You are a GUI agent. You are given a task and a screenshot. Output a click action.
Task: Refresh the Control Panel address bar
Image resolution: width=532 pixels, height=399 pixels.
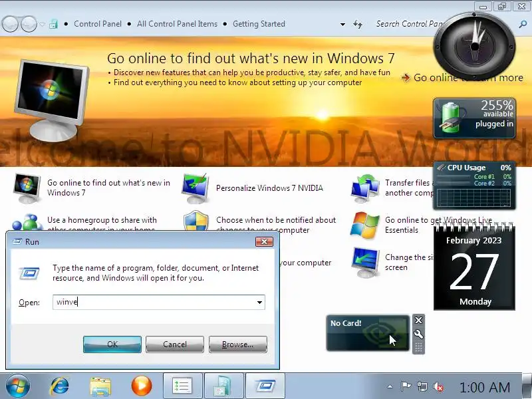pos(358,24)
